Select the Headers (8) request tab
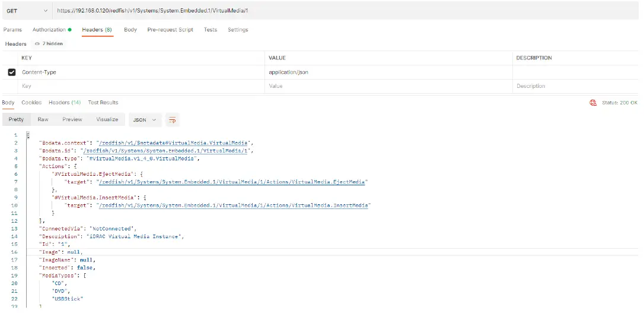This screenshot has height=313, width=644. click(x=97, y=30)
